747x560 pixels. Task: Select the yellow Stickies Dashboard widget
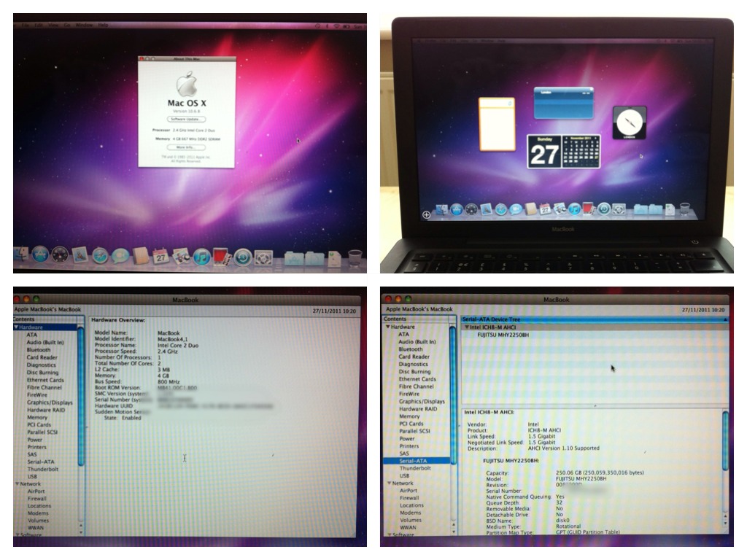[497, 124]
